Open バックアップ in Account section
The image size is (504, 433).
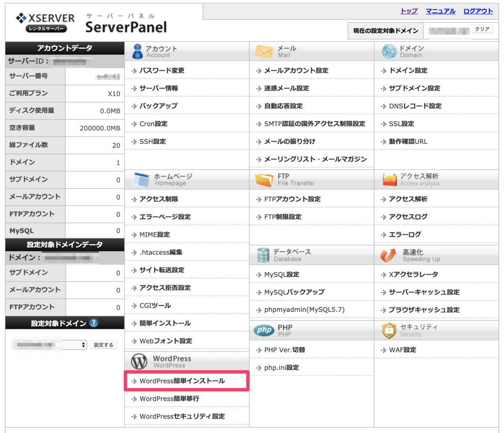[x=158, y=106]
